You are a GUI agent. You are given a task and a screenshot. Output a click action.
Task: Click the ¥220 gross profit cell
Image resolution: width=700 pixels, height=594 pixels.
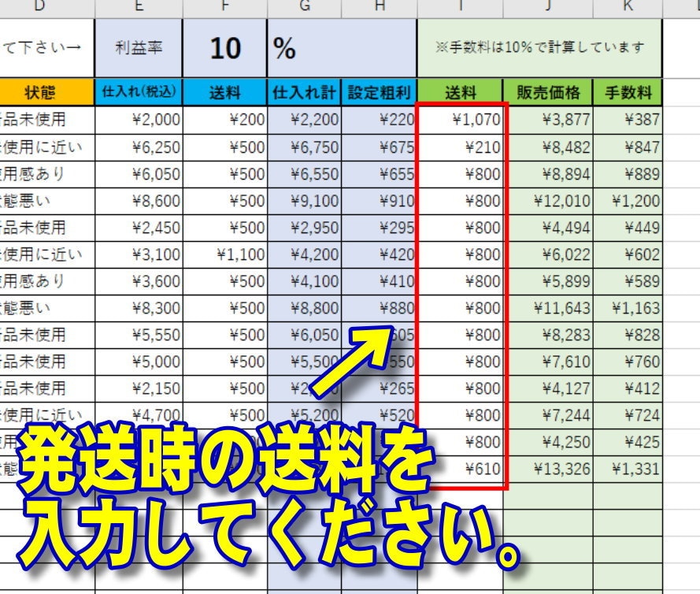click(x=379, y=120)
